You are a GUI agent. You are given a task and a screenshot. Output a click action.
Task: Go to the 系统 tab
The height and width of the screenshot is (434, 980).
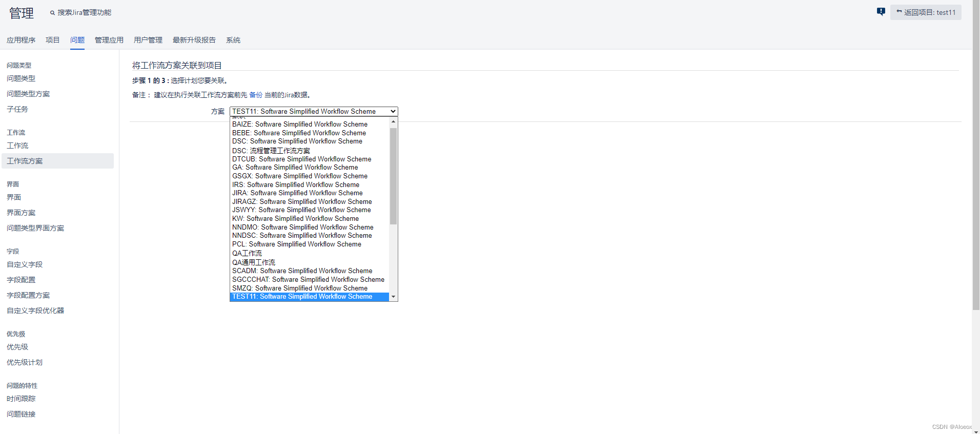pos(233,40)
